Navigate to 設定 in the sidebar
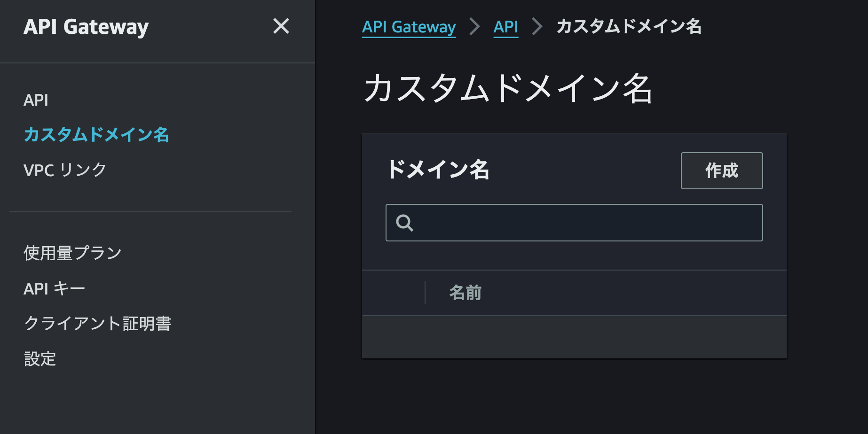 40,359
